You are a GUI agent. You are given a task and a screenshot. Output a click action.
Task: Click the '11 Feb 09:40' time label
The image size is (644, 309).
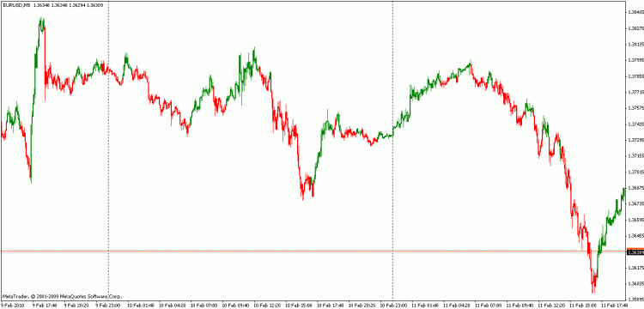pos(521,306)
